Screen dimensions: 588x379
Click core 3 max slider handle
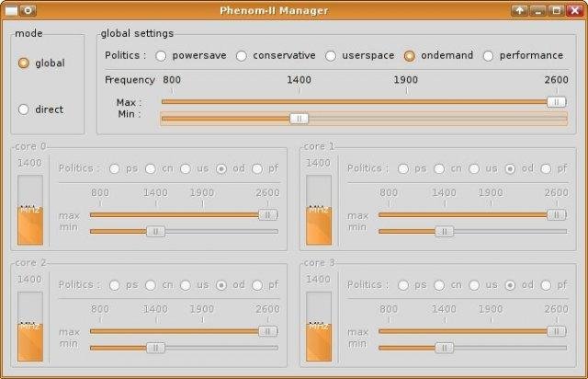pyautogui.click(x=557, y=331)
